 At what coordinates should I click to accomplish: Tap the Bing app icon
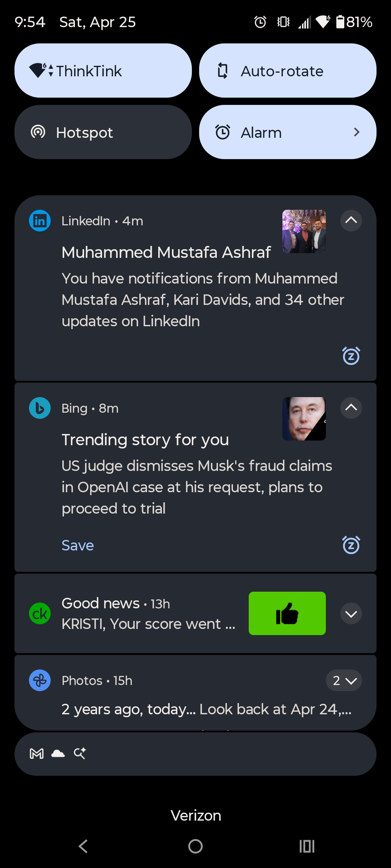pos(40,408)
